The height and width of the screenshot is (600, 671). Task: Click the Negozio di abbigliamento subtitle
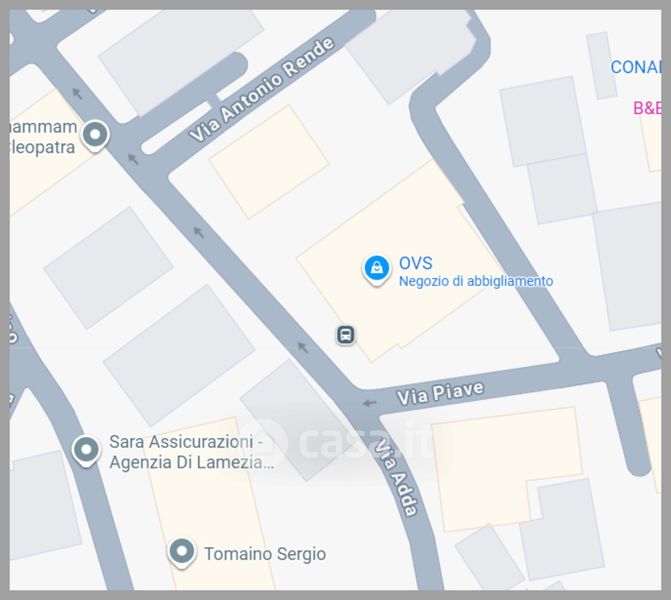point(476,281)
